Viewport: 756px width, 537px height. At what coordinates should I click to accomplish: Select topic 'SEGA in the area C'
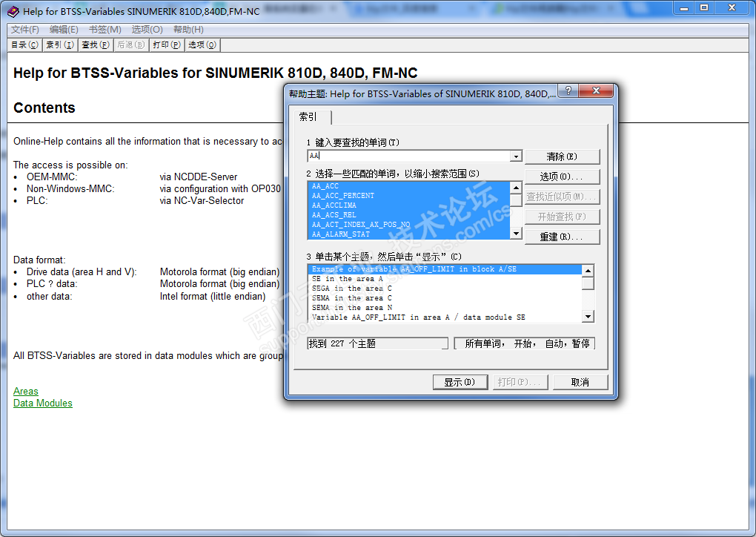point(445,289)
